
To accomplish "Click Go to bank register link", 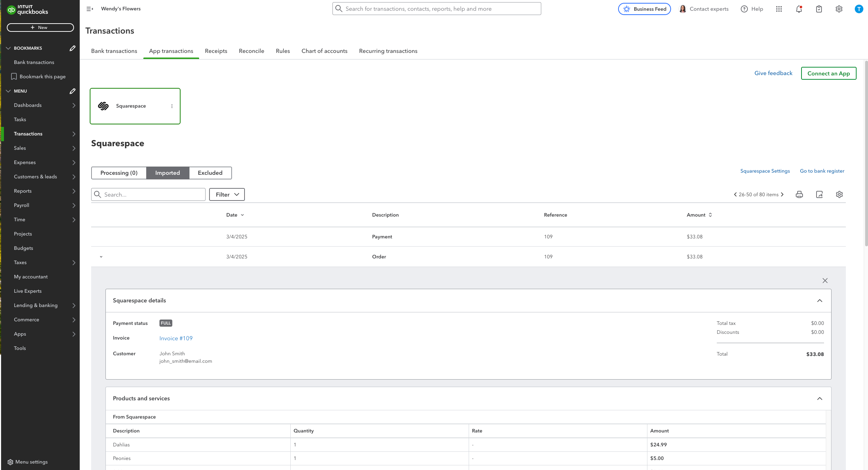I will pyautogui.click(x=822, y=171).
